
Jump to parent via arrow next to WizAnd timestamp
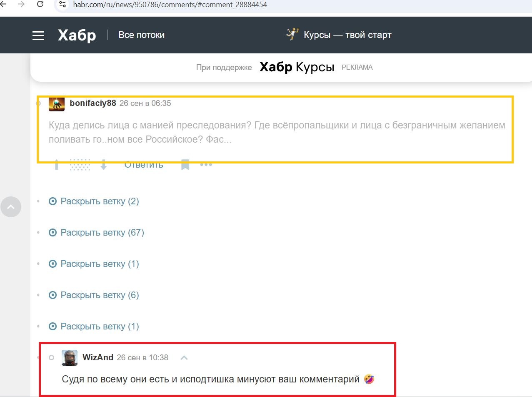[184, 358]
